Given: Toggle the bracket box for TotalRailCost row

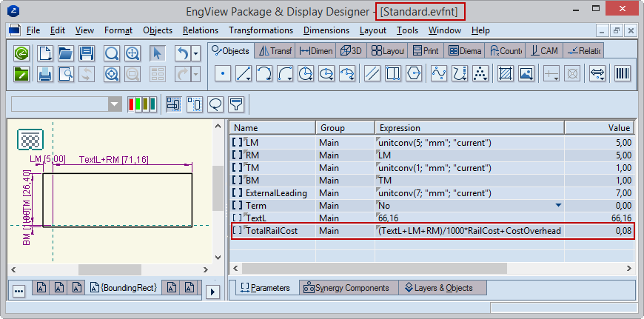Looking at the screenshot, I should [x=237, y=231].
